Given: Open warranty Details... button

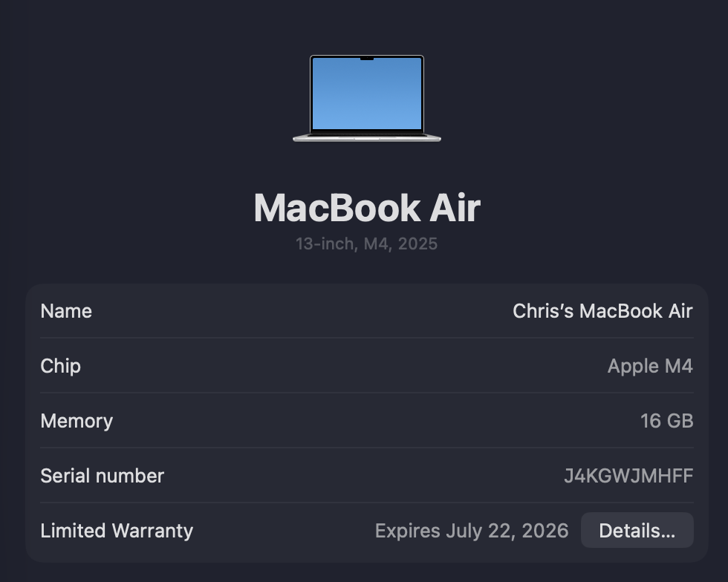Looking at the screenshot, I should [x=637, y=531].
